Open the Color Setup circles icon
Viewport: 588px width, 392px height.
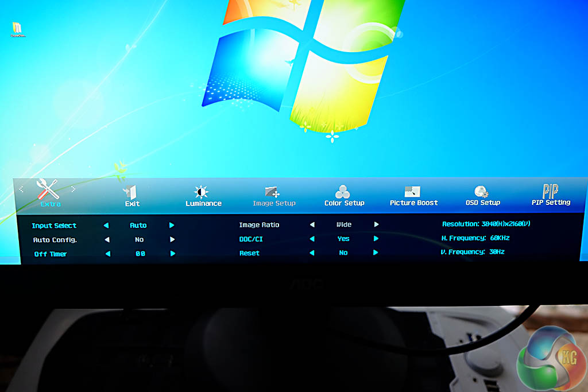coord(342,192)
